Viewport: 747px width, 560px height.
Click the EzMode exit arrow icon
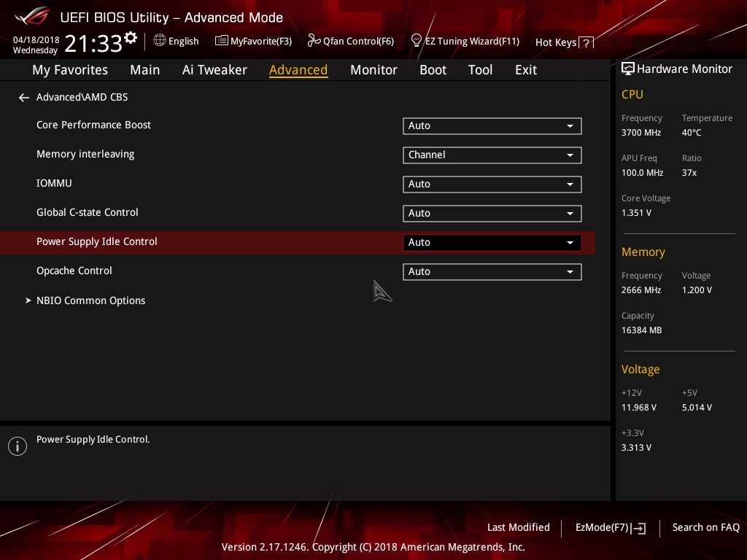[x=639, y=528]
